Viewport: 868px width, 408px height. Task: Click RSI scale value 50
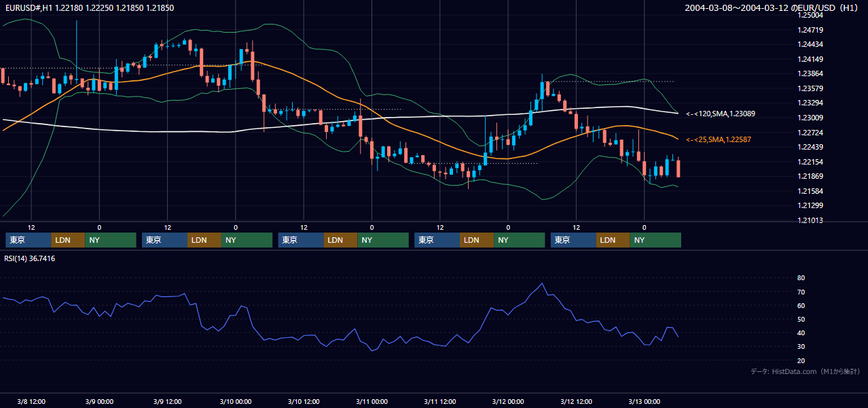(801, 319)
